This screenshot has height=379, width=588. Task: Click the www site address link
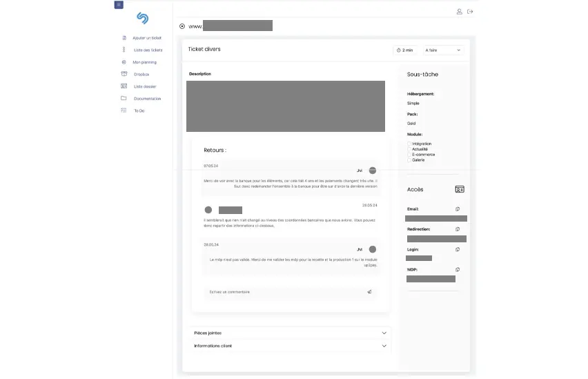[x=231, y=26]
